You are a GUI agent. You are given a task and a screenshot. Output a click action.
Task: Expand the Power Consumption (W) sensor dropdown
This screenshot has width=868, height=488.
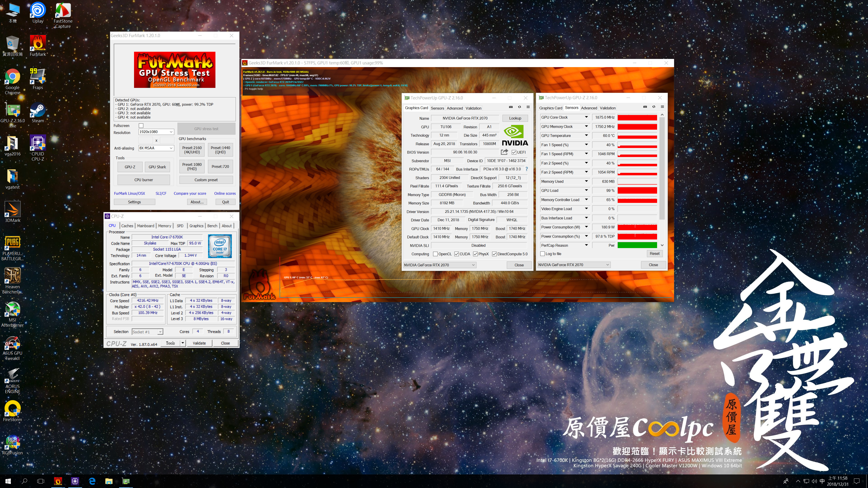coord(586,227)
